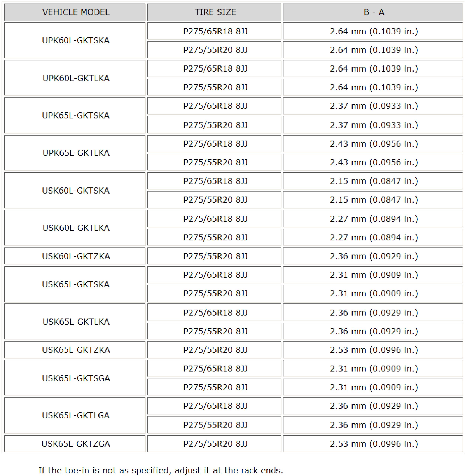Click the USK65L-GKTZKA model cell
This screenshot has width=465, height=476.
76,350
